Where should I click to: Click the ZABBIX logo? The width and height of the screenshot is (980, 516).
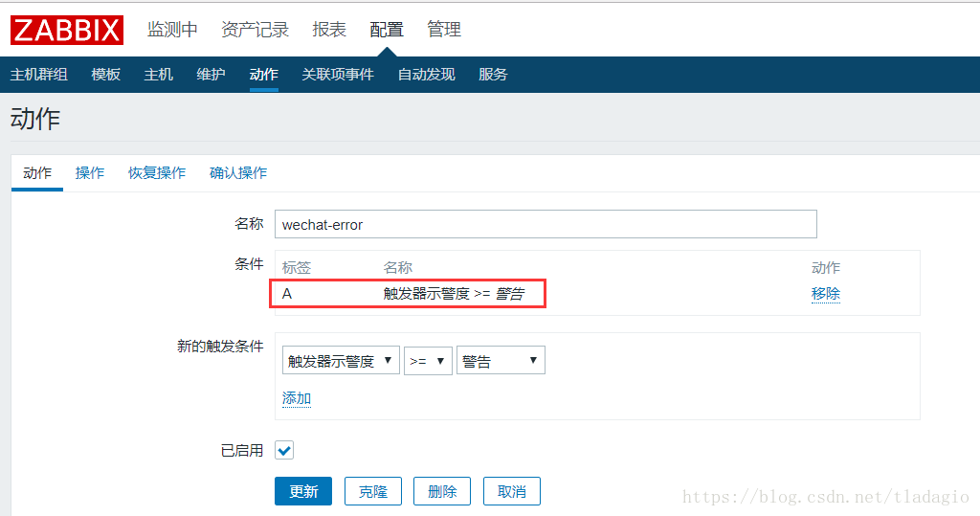[67, 30]
